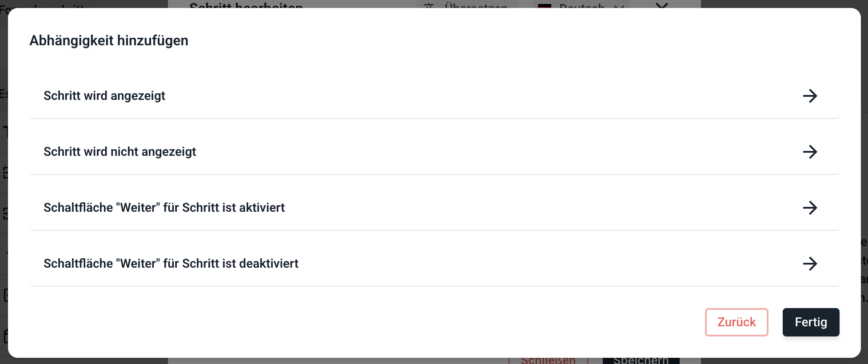
Task: Click the partially visible Schließen button
Action: 548,360
